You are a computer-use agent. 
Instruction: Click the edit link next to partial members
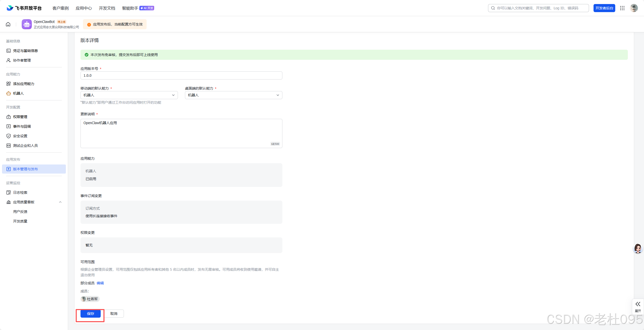point(100,283)
